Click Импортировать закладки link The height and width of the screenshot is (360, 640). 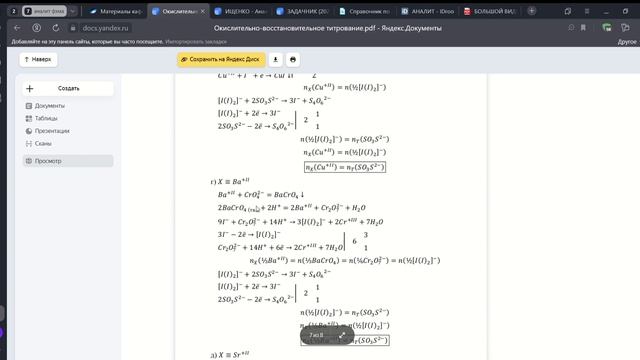(x=196, y=42)
